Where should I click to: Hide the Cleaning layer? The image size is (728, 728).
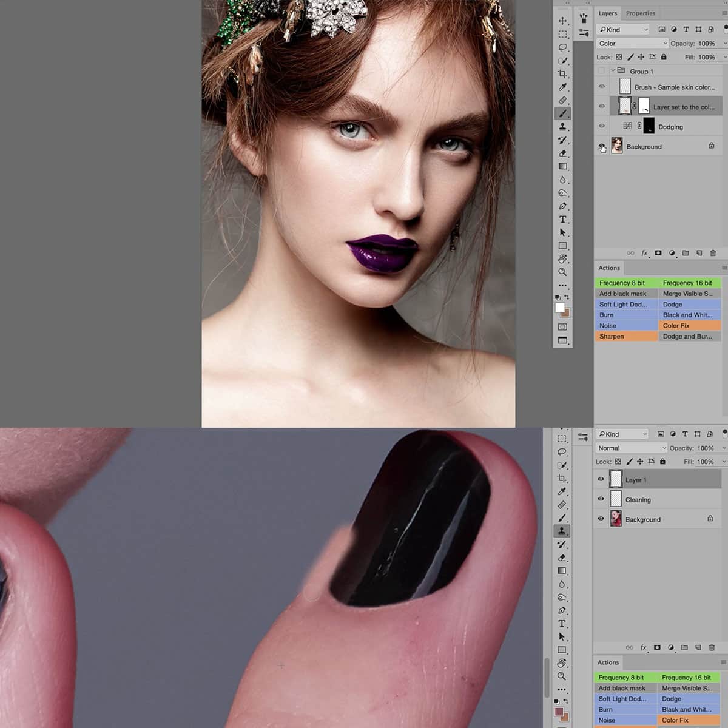point(601,499)
